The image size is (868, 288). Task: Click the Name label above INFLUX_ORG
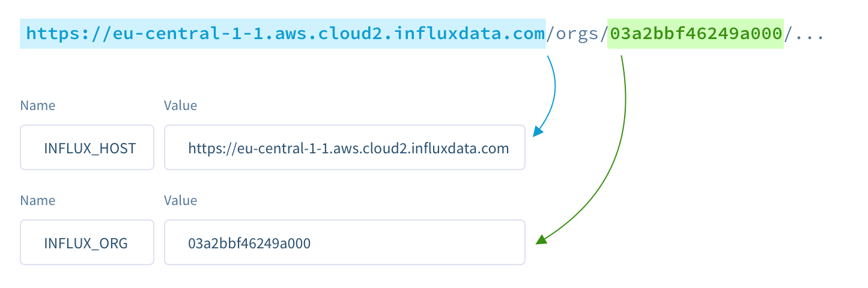[x=38, y=200]
